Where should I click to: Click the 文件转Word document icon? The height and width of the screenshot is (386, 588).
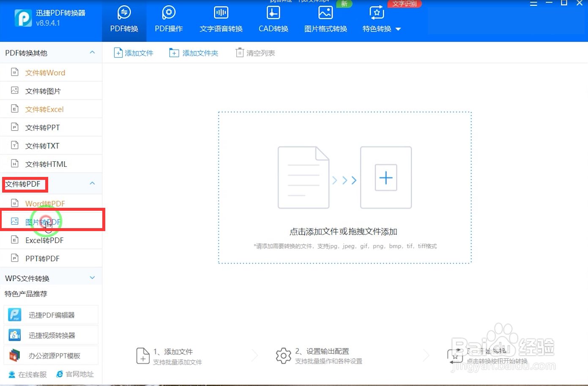point(15,72)
